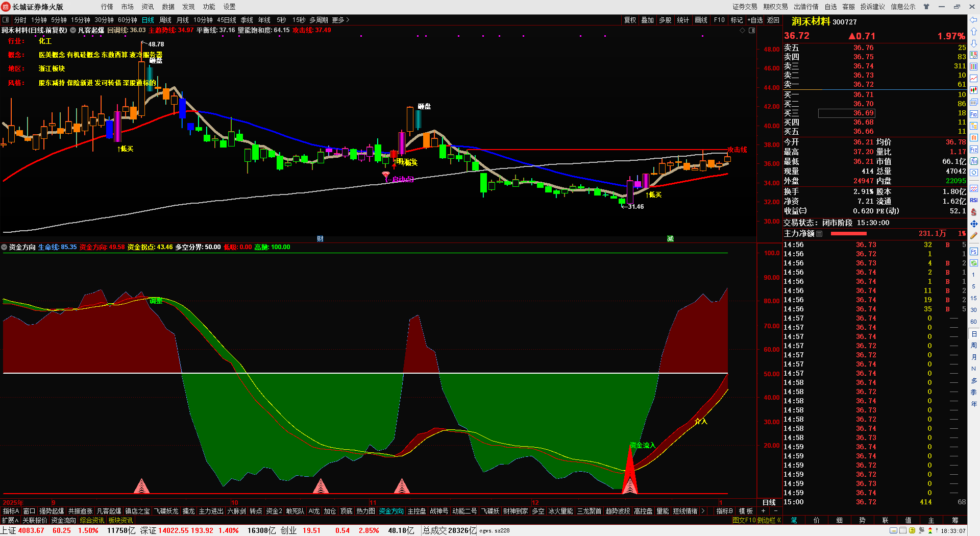The image size is (980, 536).
Task: Open the orange document sidebar icon
Action: pos(974,138)
